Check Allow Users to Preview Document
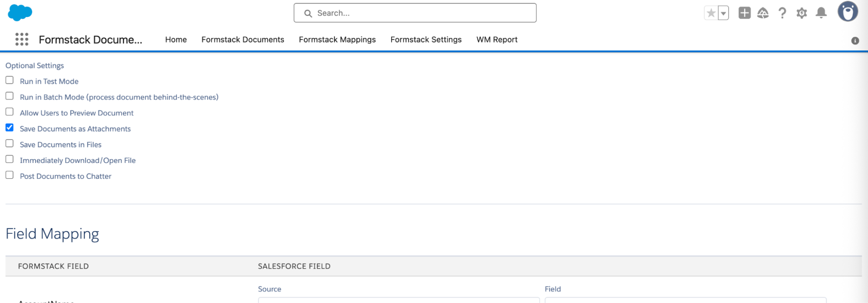 (x=10, y=112)
